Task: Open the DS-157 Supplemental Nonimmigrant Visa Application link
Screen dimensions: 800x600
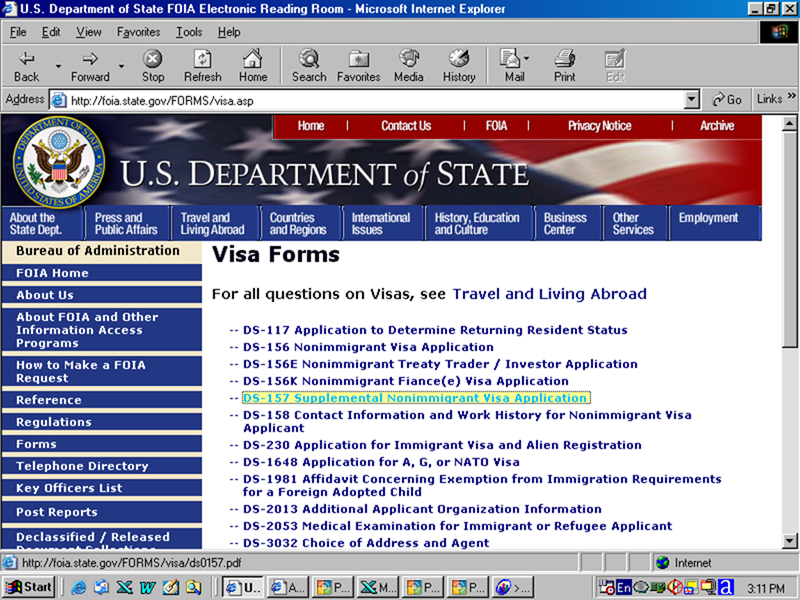Action: pos(416,398)
